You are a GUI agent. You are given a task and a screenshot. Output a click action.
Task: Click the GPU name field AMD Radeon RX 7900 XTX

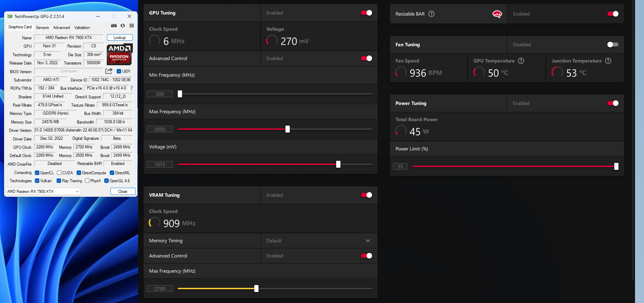(69, 38)
